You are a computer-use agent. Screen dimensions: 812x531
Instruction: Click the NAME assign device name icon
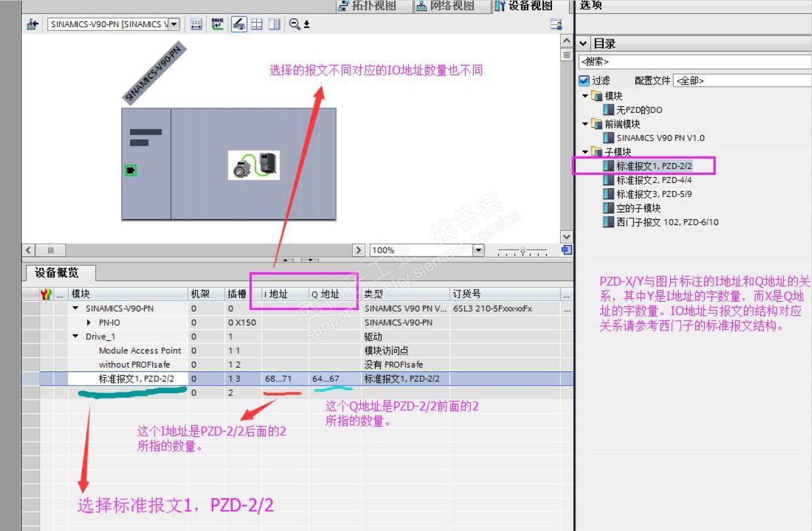point(218,25)
